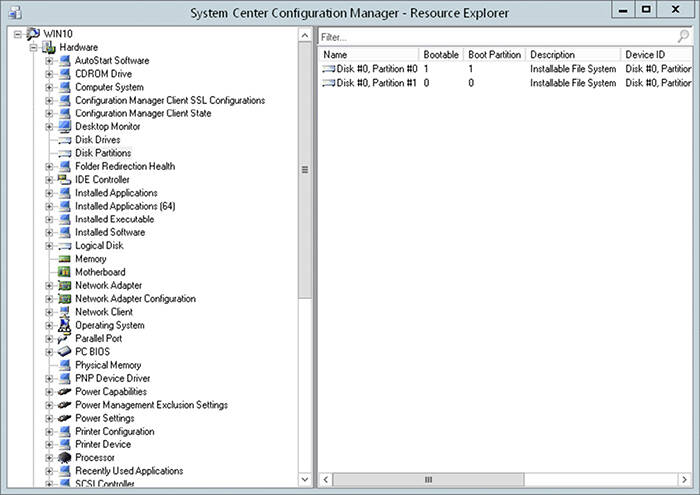Collapse the Hardware tree node

tap(33, 47)
